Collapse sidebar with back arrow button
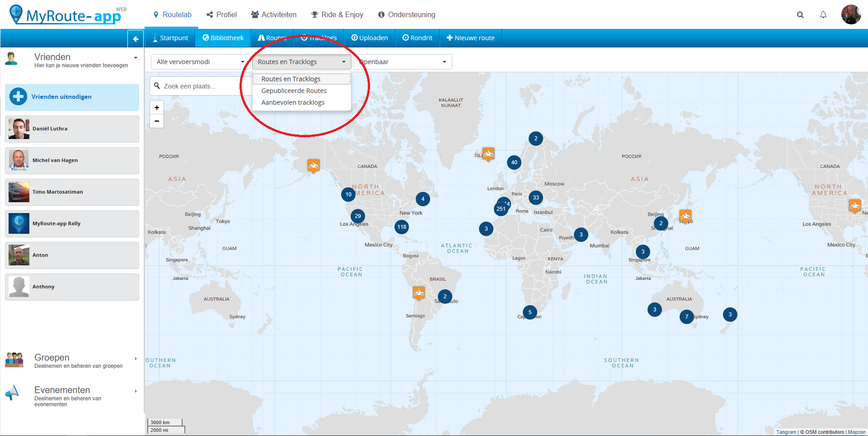The width and height of the screenshot is (868, 436). click(136, 38)
